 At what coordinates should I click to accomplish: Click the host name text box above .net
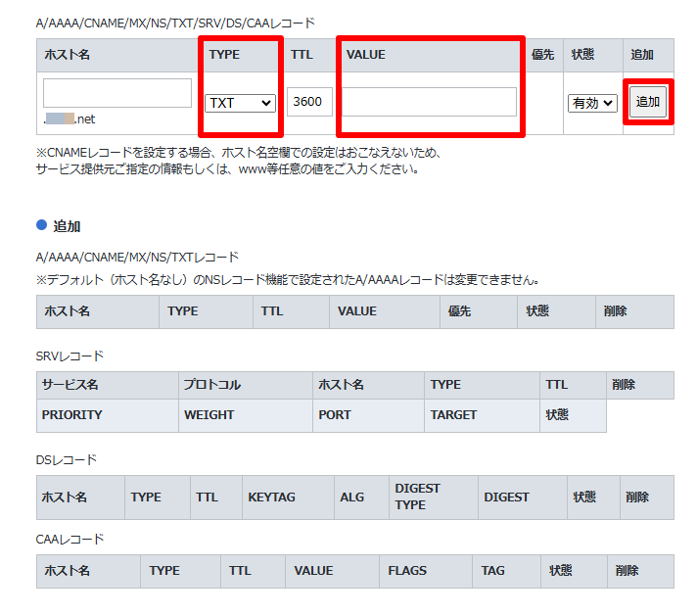tap(117, 93)
